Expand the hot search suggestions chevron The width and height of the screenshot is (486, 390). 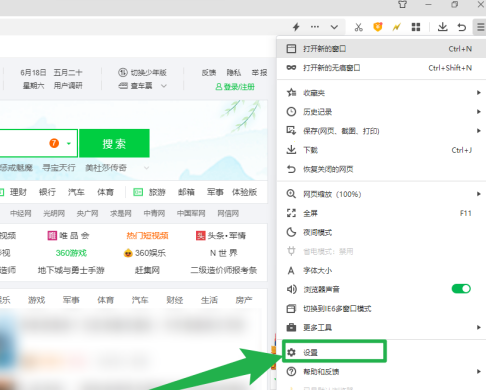pyautogui.click(x=146, y=168)
